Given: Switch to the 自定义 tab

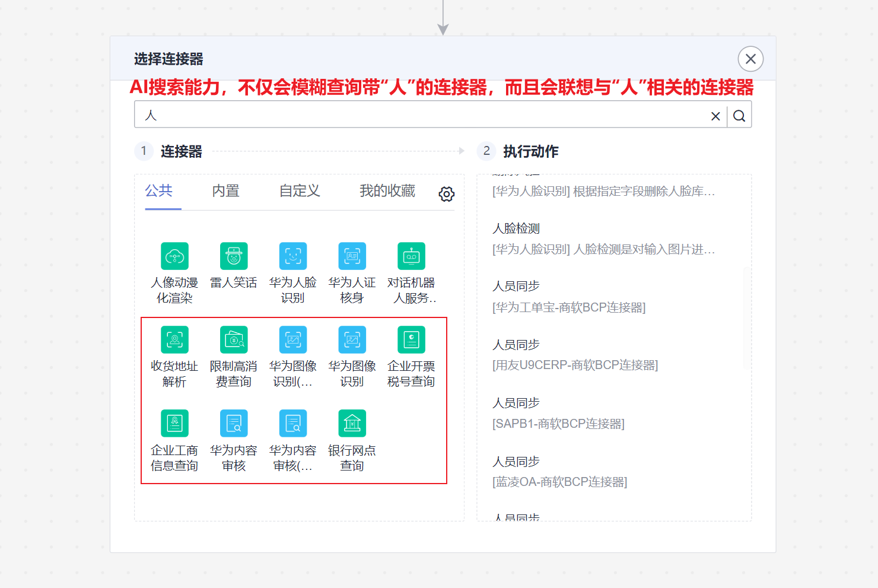Looking at the screenshot, I should click(299, 190).
